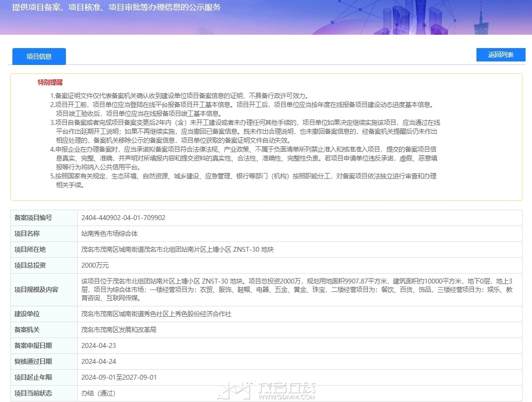532x402 pixels.
Task: Click 茂名市茂南区发展和改革局 in 备案机关 row
Action: 119,330
